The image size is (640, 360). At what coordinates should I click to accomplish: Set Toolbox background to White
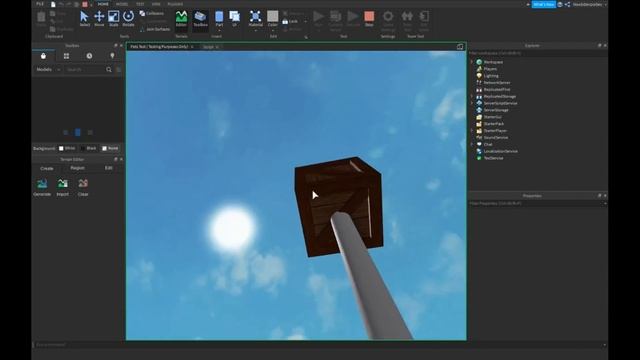point(67,148)
